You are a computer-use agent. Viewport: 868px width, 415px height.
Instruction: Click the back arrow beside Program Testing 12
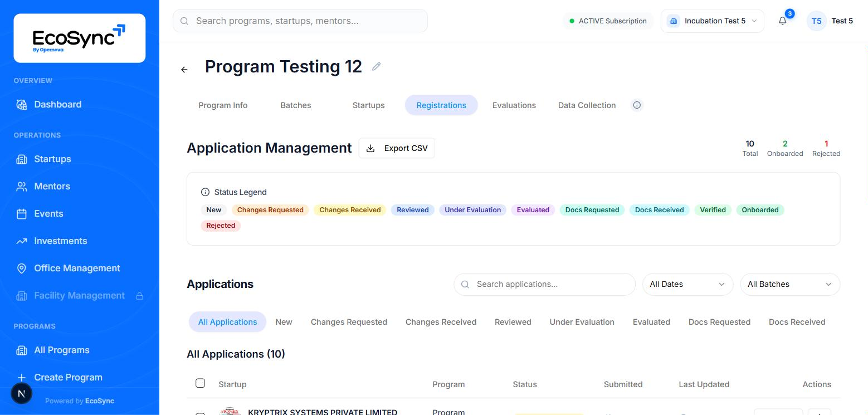[x=184, y=70]
